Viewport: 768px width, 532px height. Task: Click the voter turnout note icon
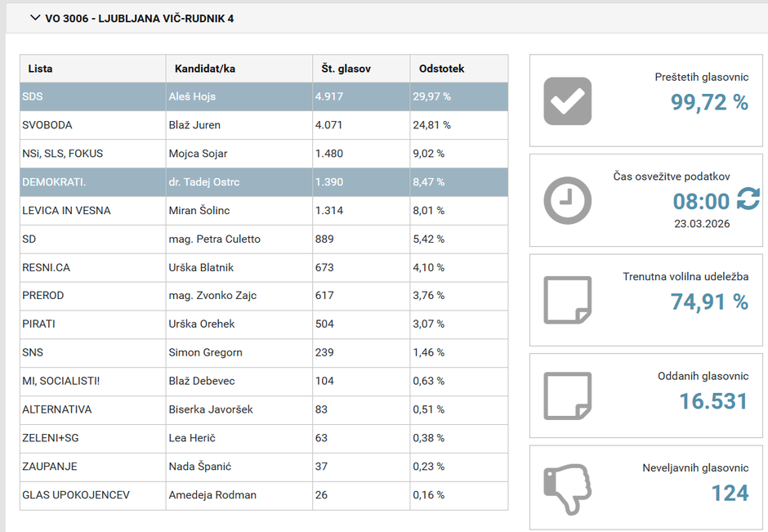tap(567, 300)
